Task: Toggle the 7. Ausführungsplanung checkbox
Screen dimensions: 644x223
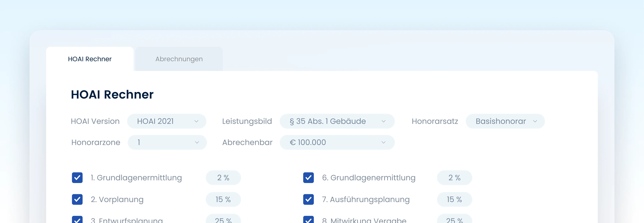Action: (x=309, y=199)
